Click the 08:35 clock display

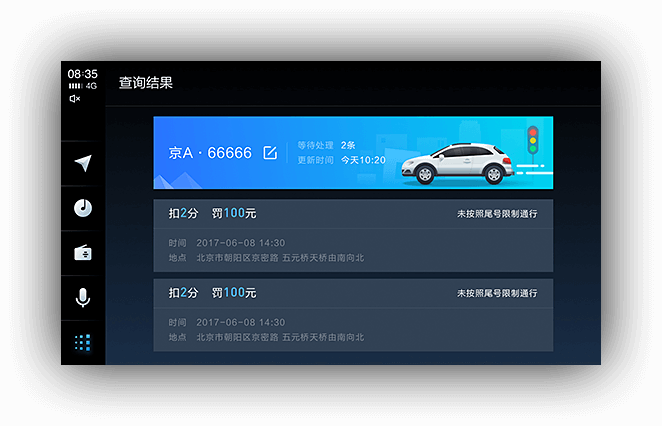coord(83,74)
